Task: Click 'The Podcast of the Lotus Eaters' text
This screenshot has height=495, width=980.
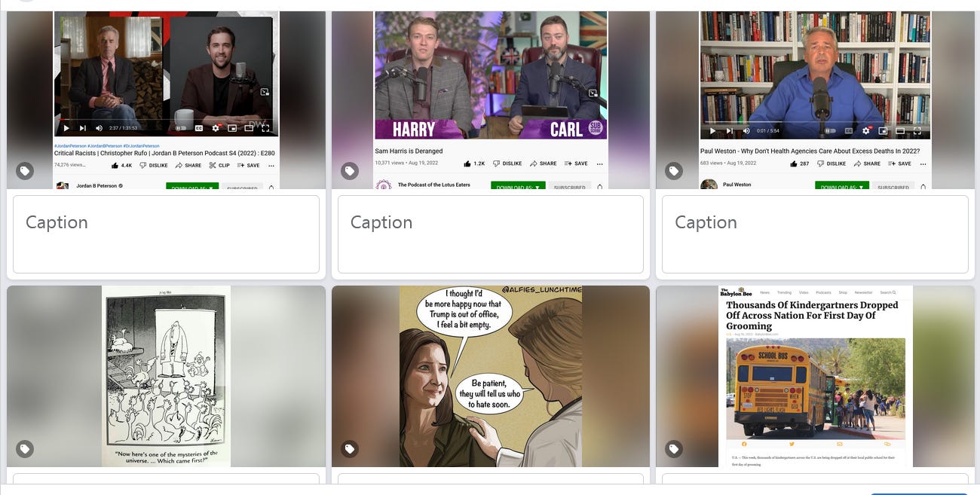Action: click(x=433, y=185)
